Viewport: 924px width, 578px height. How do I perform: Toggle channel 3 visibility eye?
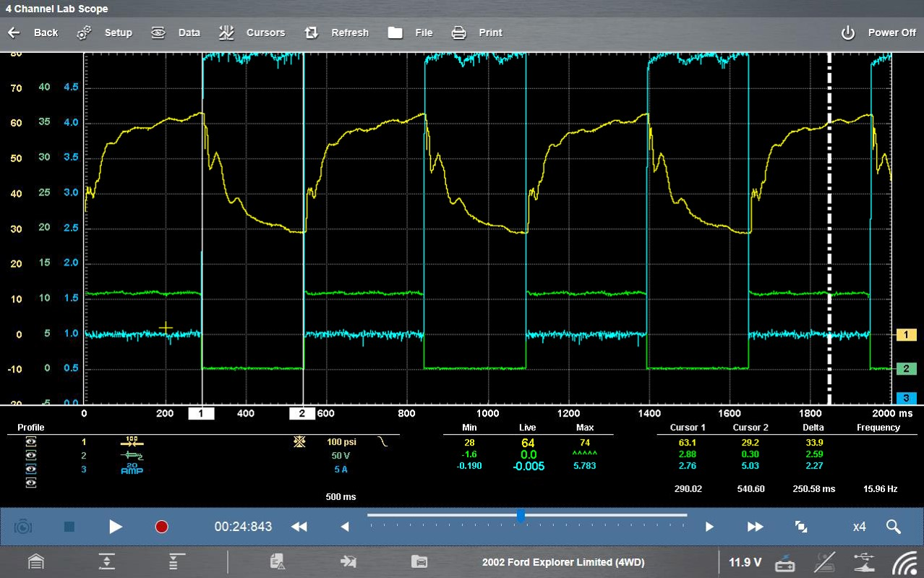click(31, 469)
